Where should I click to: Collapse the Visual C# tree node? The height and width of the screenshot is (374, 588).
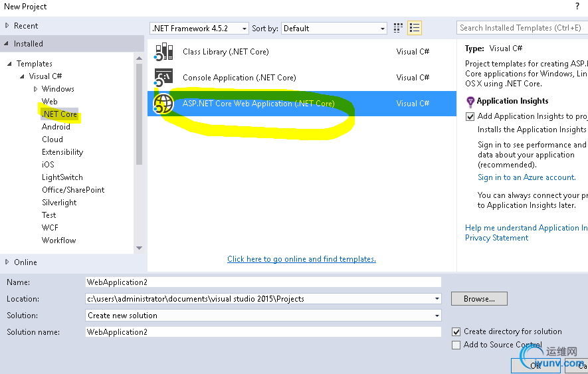tap(22, 76)
